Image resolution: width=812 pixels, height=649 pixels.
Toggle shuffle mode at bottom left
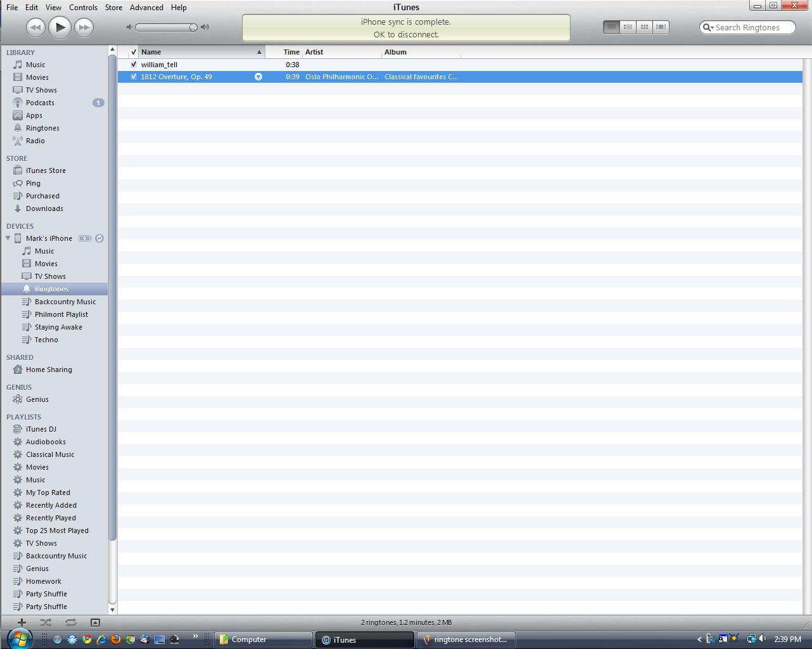[x=46, y=622]
